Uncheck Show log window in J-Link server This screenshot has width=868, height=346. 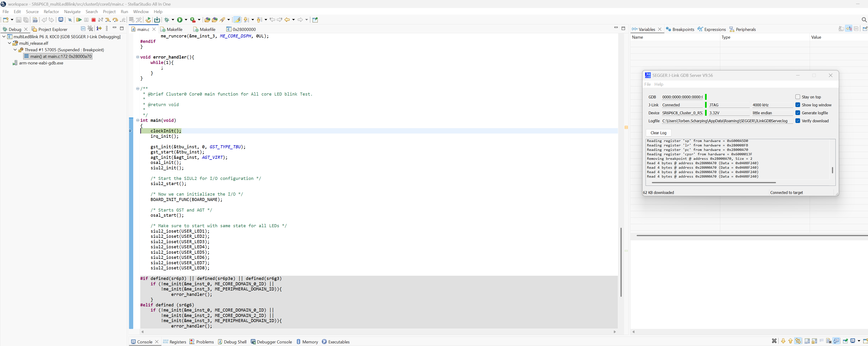tap(798, 105)
